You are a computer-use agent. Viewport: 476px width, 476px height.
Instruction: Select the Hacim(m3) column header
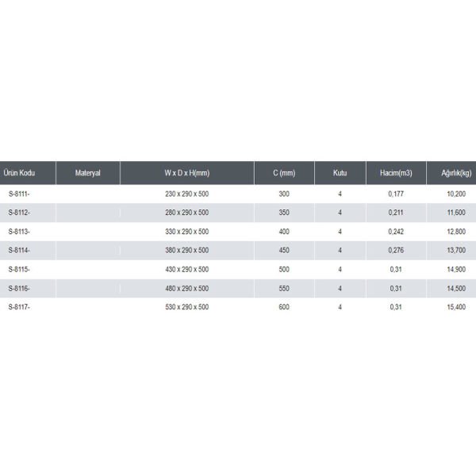tap(396, 173)
